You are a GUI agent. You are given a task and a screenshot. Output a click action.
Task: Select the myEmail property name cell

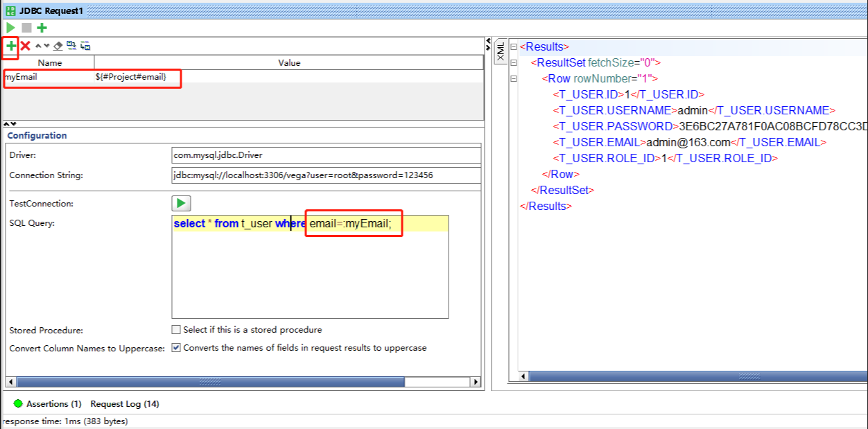tap(49, 77)
